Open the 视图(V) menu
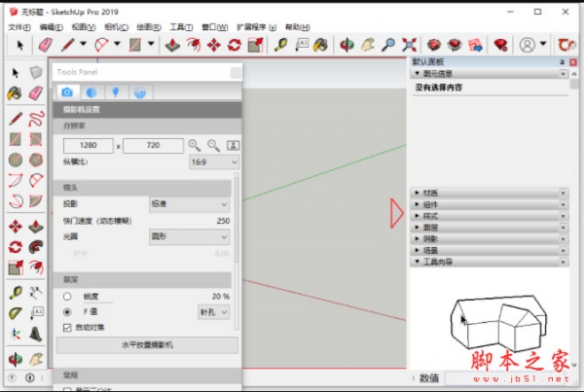This screenshot has width=584, height=392. [x=84, y=27]
